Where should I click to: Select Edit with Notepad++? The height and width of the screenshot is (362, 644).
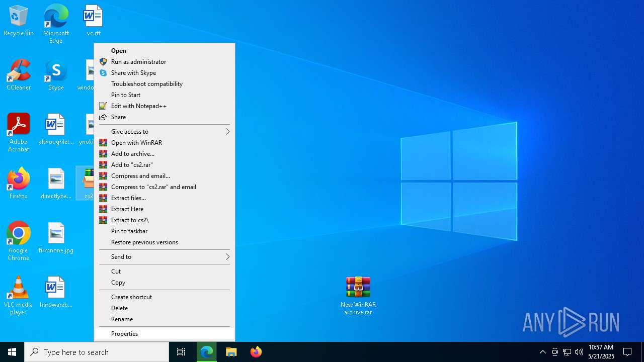click(x=165, y=106)
